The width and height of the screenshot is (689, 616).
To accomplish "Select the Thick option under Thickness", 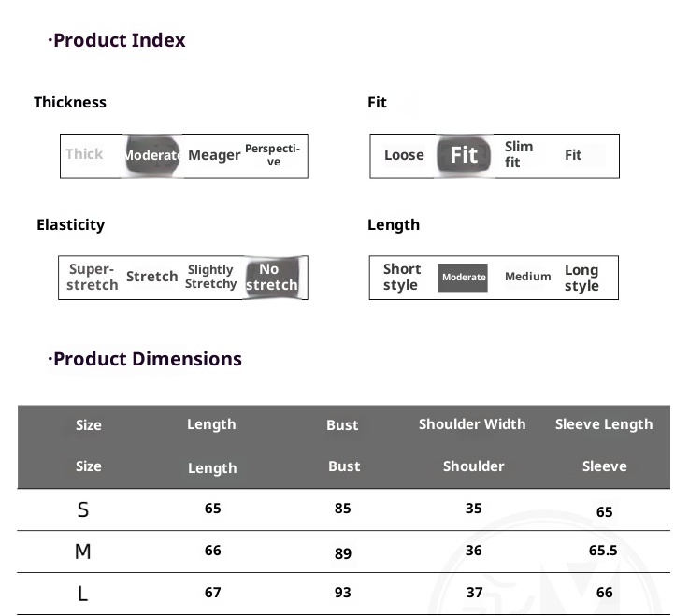I will tap(84, 154).
